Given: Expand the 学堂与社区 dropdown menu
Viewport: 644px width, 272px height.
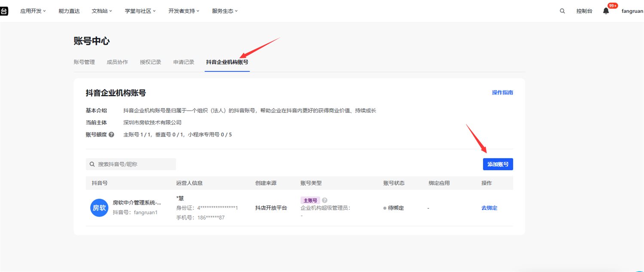Looking at the screenshot, I should (140, 11).
